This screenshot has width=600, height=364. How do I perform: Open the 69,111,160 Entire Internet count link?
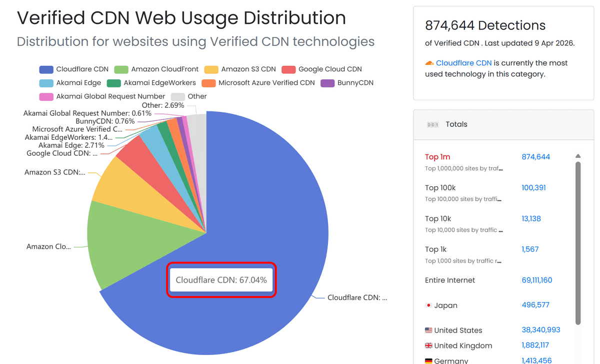[536, 280]
